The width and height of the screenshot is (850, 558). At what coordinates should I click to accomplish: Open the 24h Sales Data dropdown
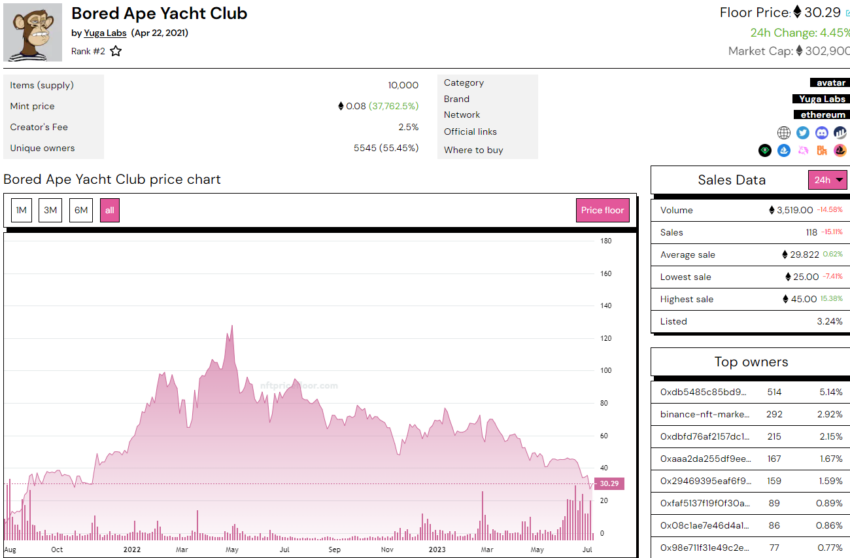pyautogui.click(x=828, y=180)
